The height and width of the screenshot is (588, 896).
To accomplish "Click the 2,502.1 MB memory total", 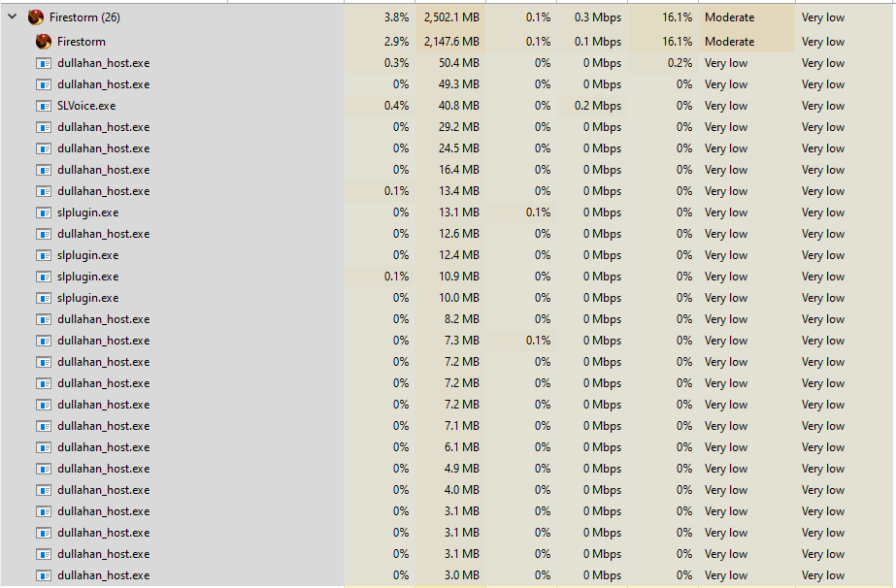I will 451,17.
